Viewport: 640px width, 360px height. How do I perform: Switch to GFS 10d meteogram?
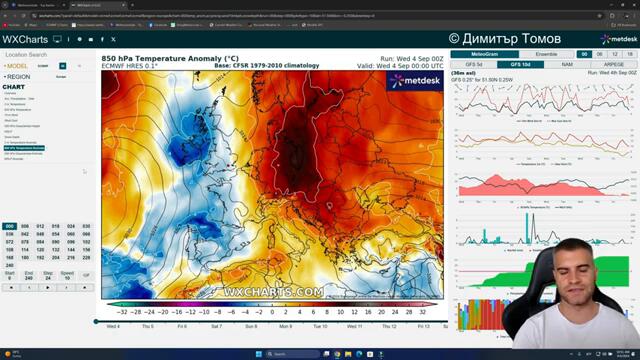[x=520, y=64]
